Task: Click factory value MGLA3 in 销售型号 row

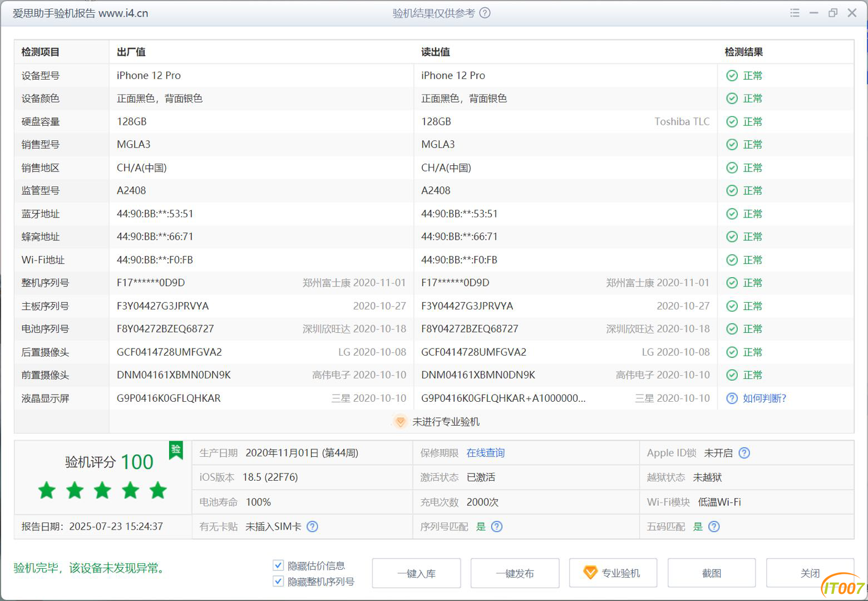Action: click(134, 145)
